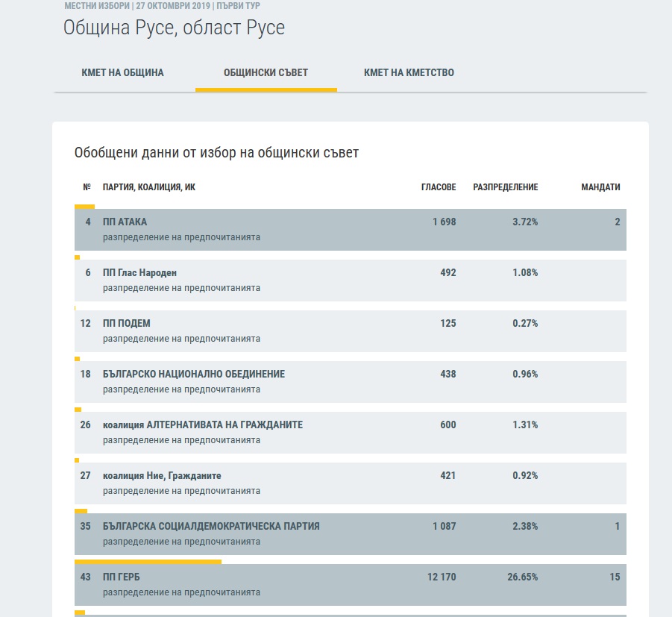Image resolution: width=672 pixels, height=617 pixels.
Task: Click preference distribution link under Ние, Гражданите
Action: click(x=181, y=491)
